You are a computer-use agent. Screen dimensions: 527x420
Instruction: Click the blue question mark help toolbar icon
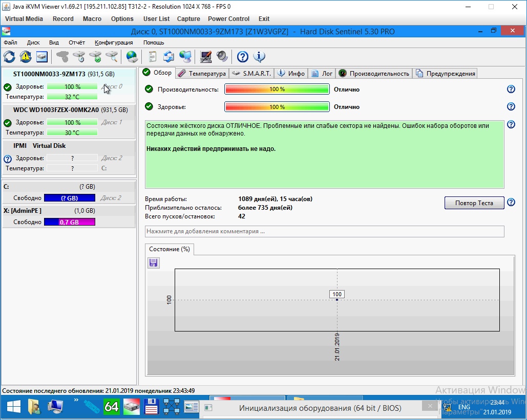pyautogui.click(x=242, y=57)
